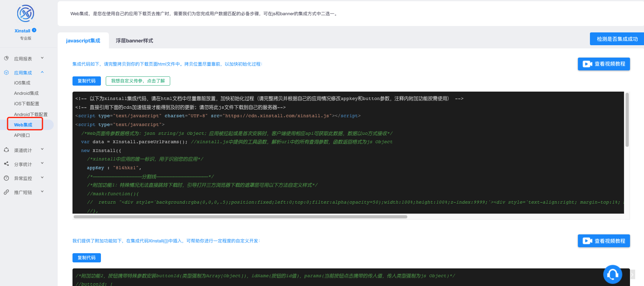Click the appKey value "8l4hkz1"
Viewport: 644px width, 286px height.
[x=125, y=168]
